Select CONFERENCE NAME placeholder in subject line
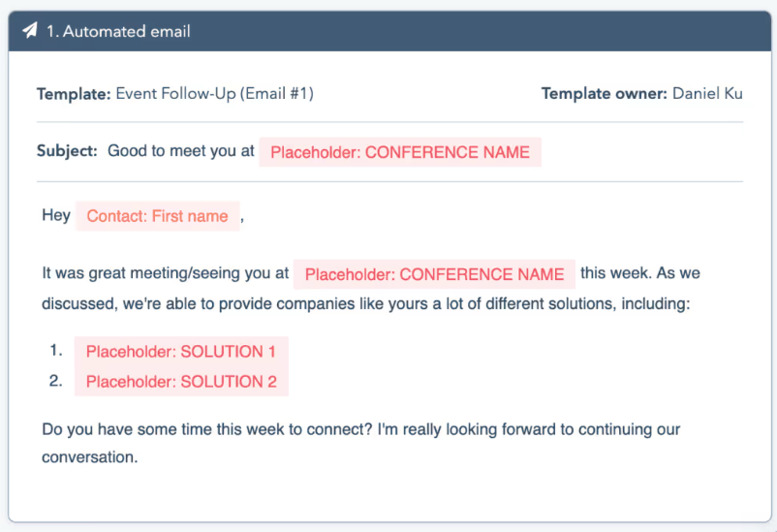The image size is (777, 532). 400,152
